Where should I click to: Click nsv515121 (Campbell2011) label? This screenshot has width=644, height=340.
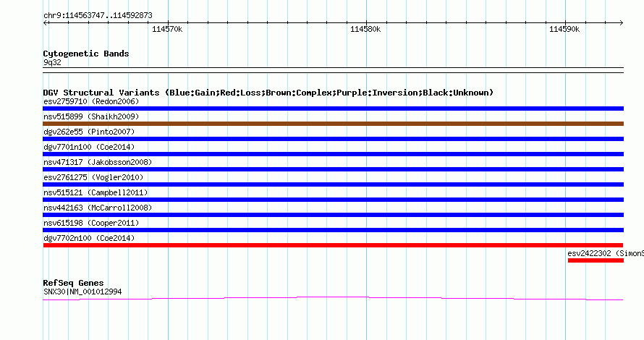point(96,192)
